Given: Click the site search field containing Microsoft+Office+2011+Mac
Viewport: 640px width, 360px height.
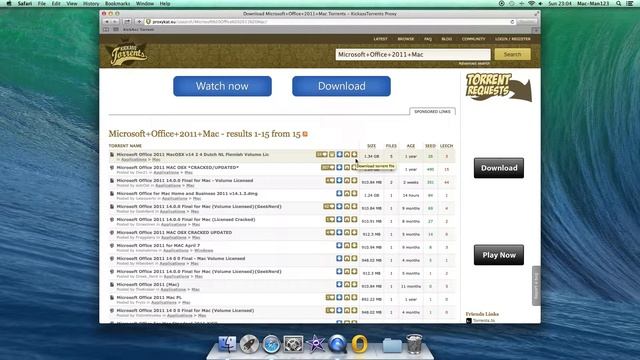Looking at the screenshot, I should [x=413, y=54].
